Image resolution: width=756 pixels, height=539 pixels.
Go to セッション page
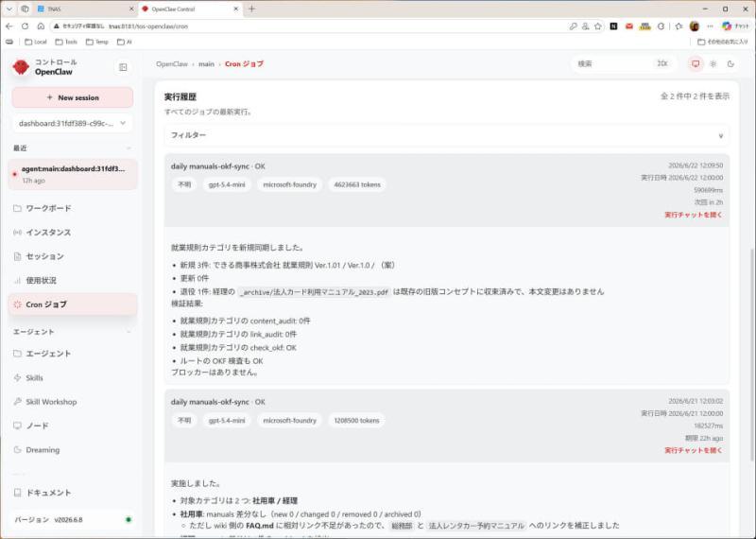[x=73, y=256]
